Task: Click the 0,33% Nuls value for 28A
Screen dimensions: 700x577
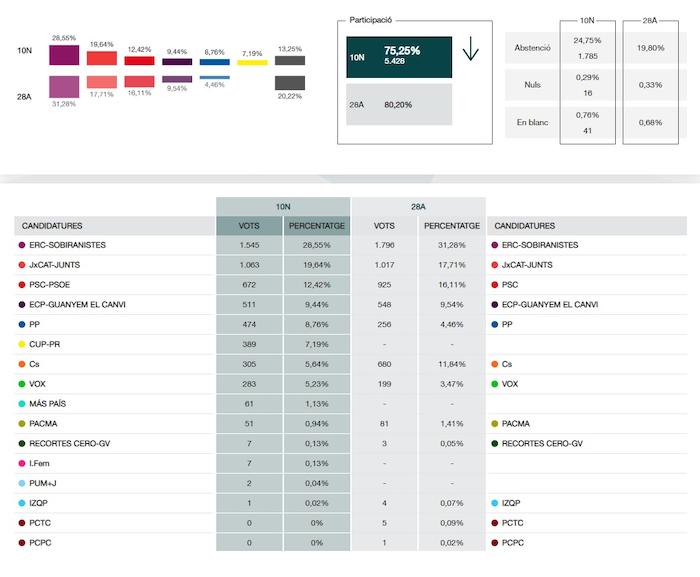Action: click(x=650, y=85)
